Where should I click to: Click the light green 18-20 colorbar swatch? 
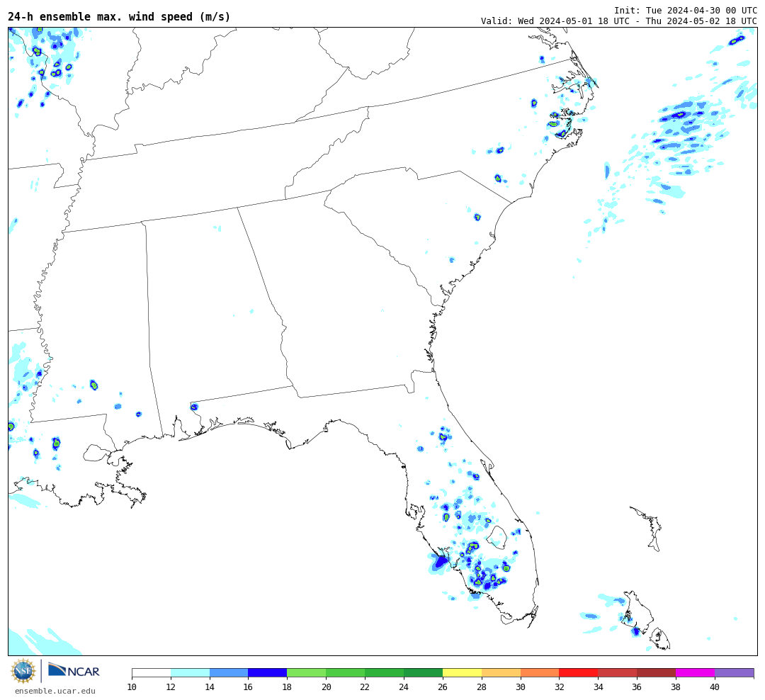click(307, 673)
